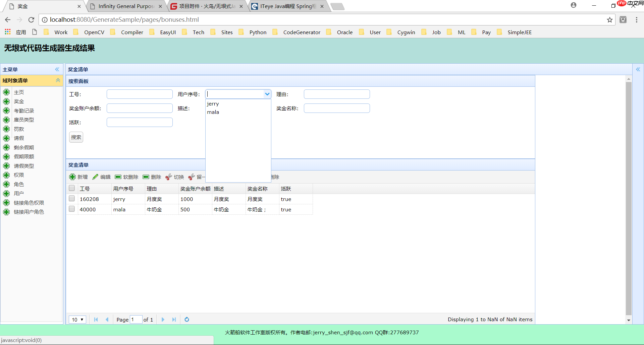Toggle the select-all checkbox in grid header
The height and width of the screenshot is (345, 644).
click(x=72, y=188)
